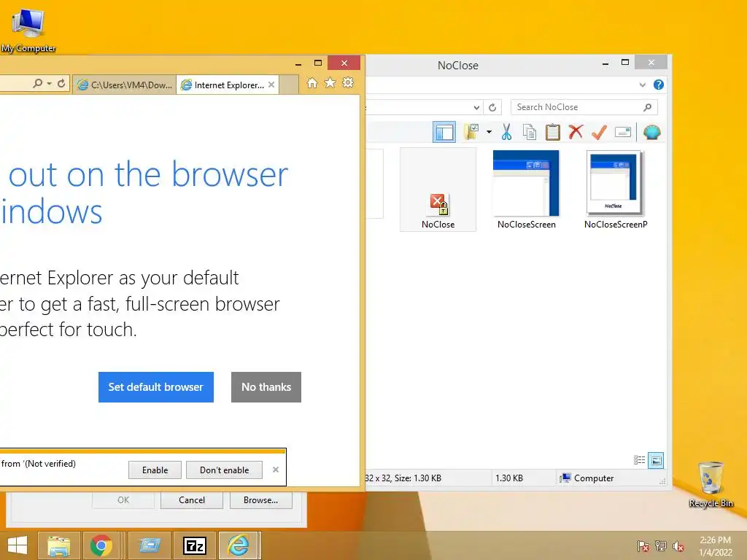Refresh the NoClose folder view
The height and width of the screenshot is (560, 747).
(x=492, y=108)
